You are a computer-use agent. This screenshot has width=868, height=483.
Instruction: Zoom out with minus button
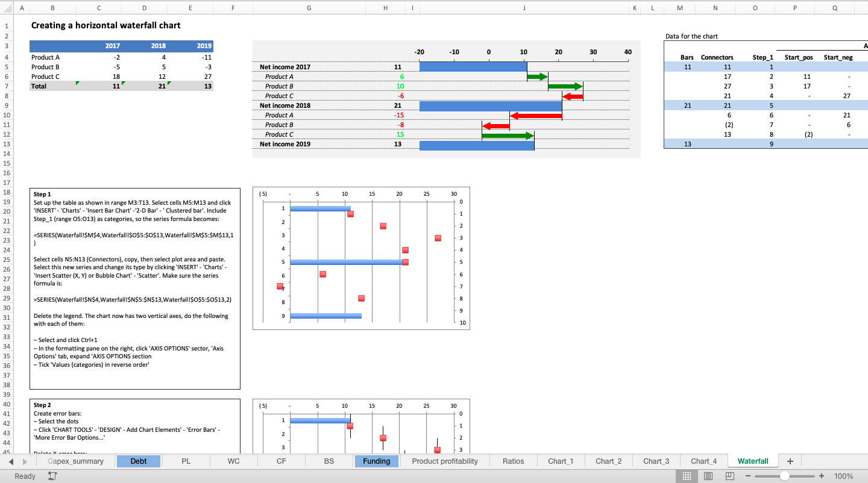[x=748, y=476]
